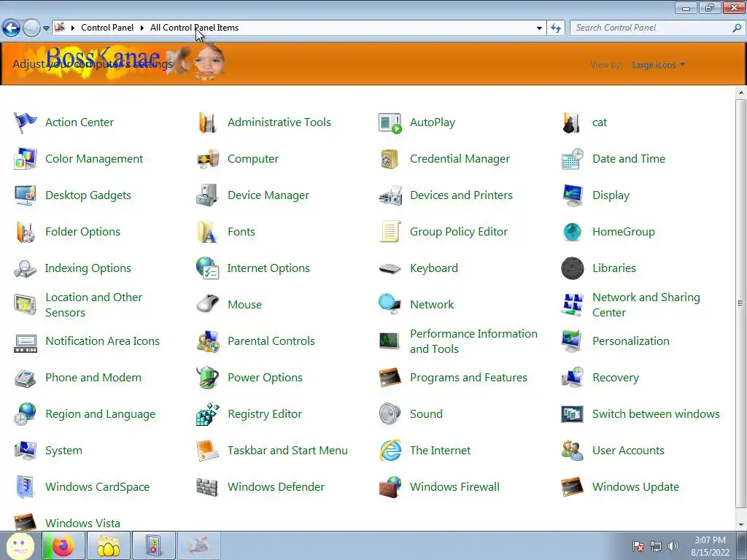Open the Display monitor icon
Viewport: 747px width, 560px height.
point(572,195)
